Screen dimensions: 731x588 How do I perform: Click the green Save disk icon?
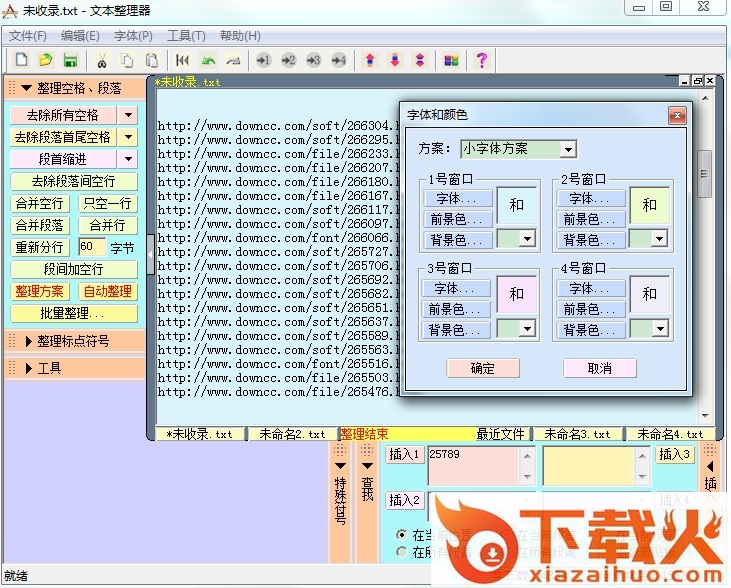pyautogui.click(x=70, y=61)
